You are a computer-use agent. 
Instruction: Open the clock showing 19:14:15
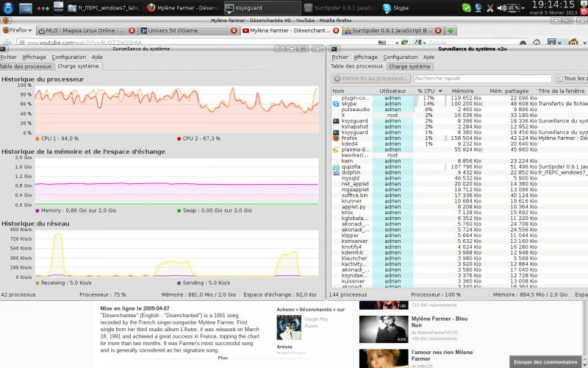553,5
